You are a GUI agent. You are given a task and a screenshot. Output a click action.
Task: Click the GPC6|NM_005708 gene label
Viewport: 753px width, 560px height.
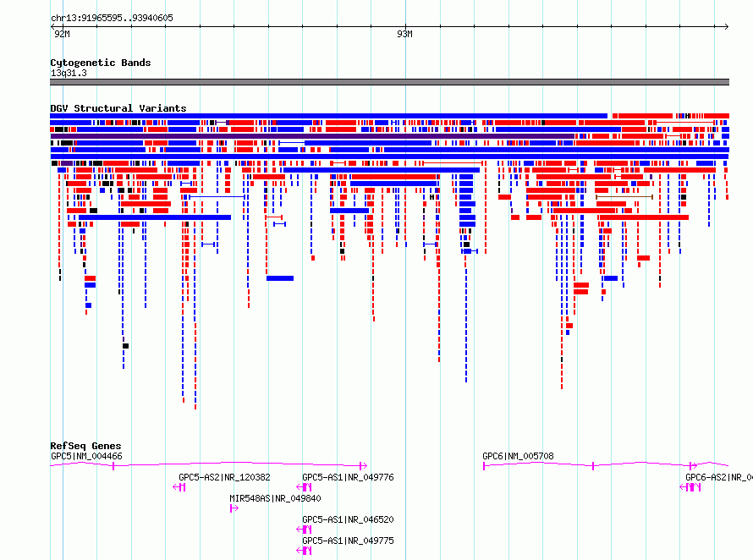[x=518, y=456]
